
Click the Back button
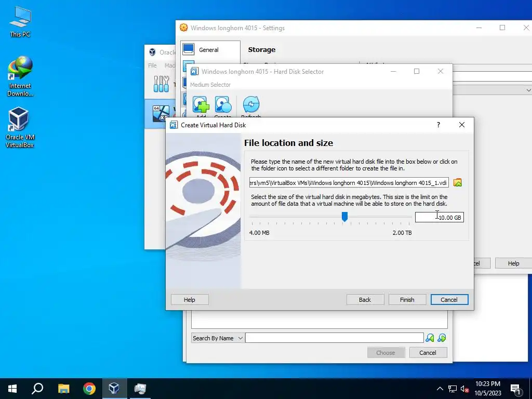tap(365, 300)
